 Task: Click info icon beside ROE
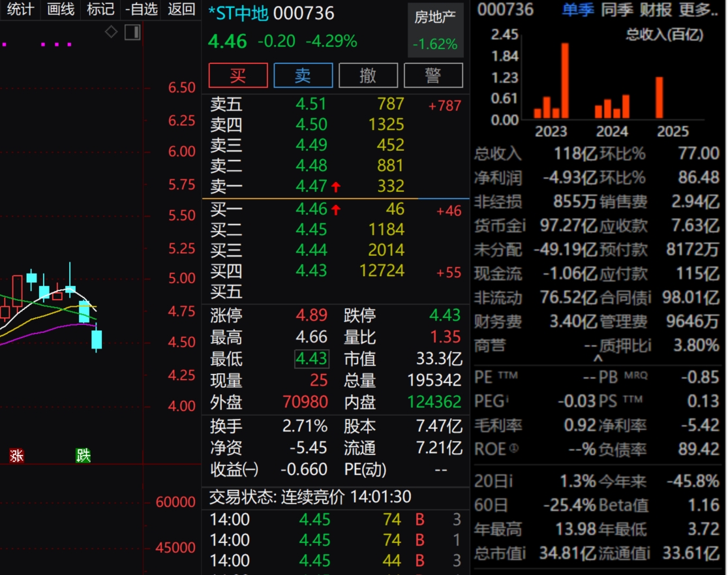[513, 448]
